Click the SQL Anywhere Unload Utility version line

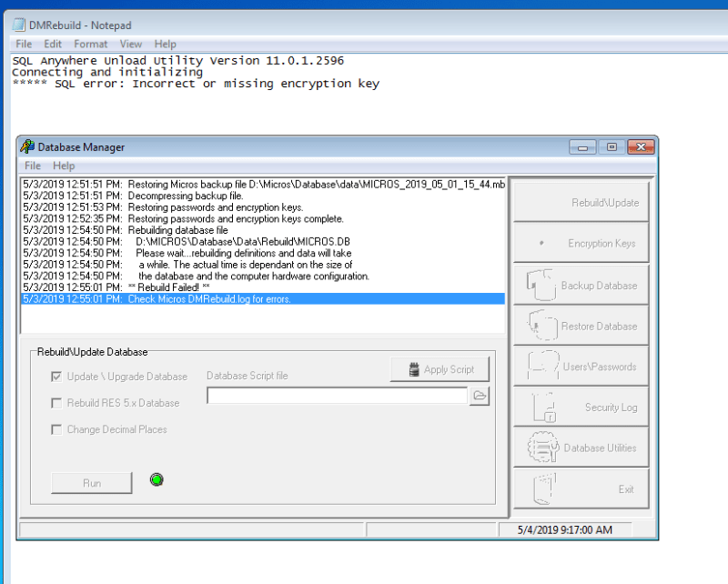click(x=177, y=60)
